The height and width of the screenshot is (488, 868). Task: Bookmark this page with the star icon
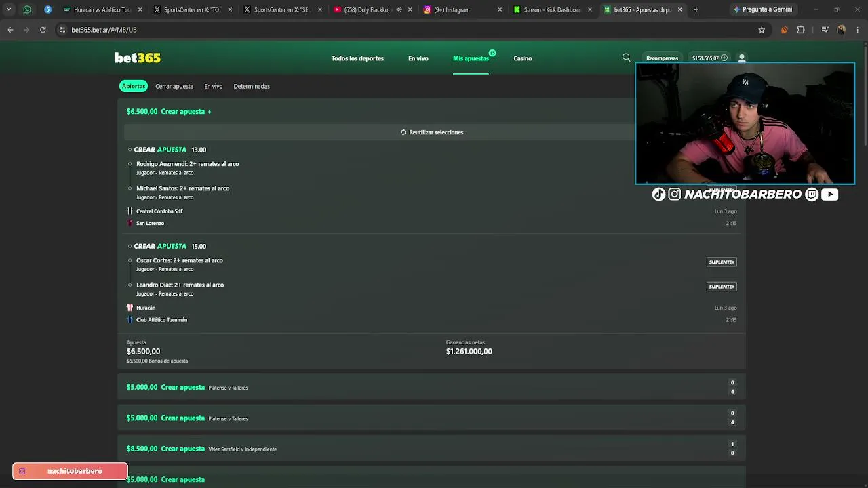762,30
